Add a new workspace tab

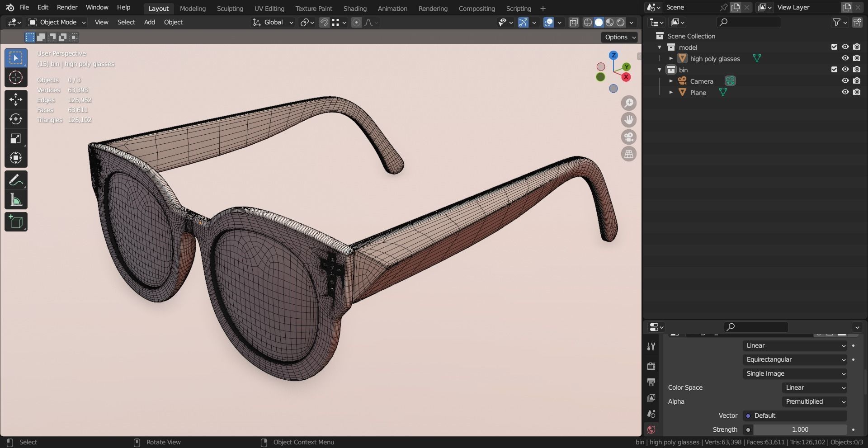543,9
